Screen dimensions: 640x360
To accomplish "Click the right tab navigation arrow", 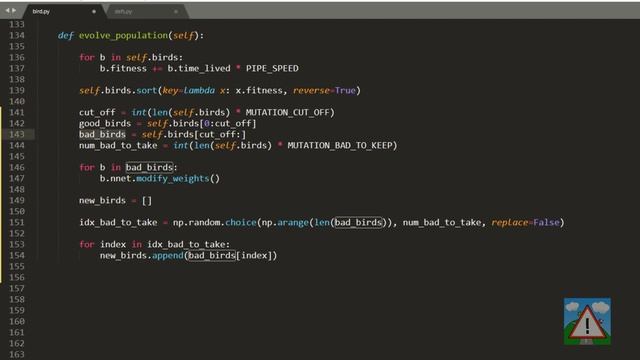I will pos(14,11).
